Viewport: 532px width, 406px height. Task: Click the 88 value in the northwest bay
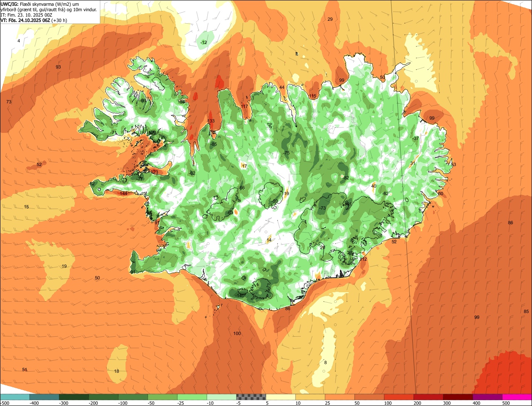coord(182,102)
